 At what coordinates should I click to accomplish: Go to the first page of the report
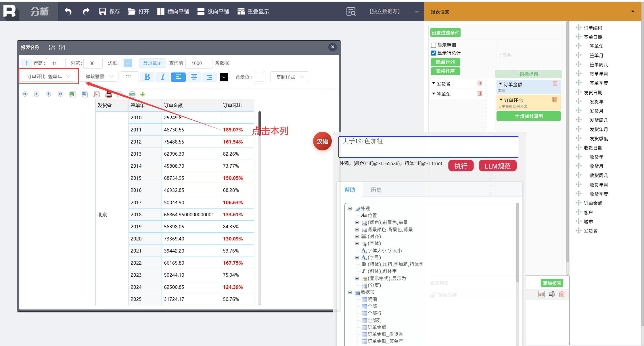(x=25, y=94)
